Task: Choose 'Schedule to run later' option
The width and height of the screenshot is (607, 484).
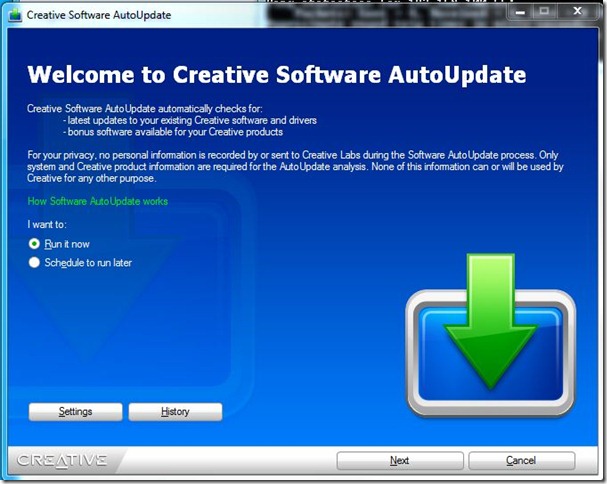Action: 34,263
